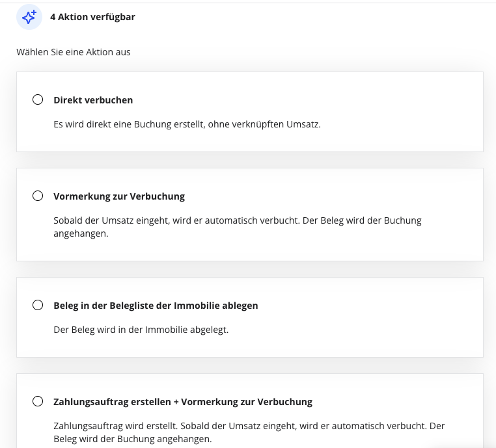Viewport: 496px width, 448px height.
Task: Click description 'Der Beleg wird in der Immobilie abgelegt'
Action: click(x=141, y=330)
